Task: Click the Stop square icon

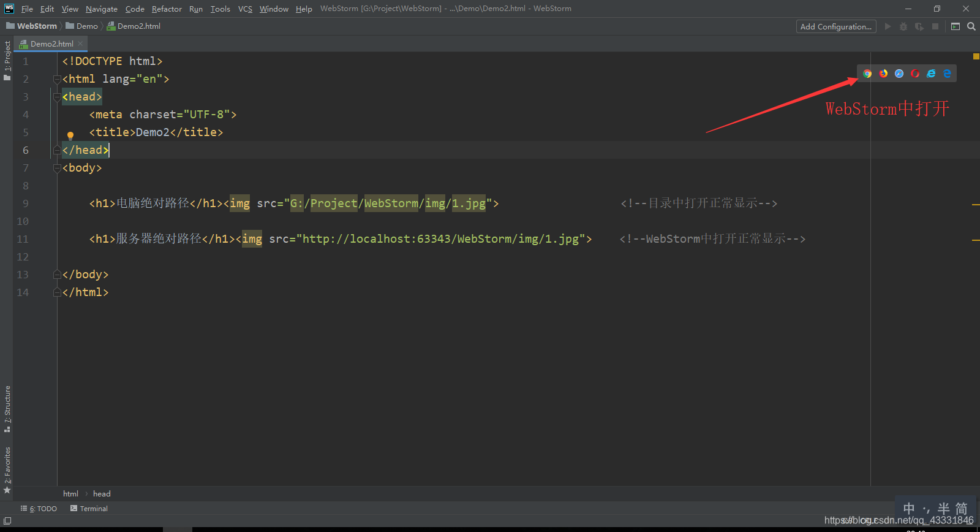Action: coord(935,26)
